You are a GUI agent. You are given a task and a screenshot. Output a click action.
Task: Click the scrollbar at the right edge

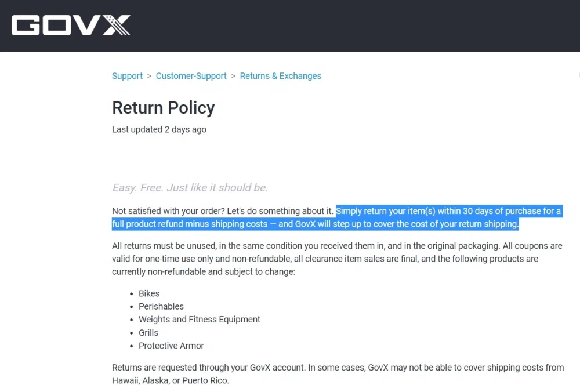tap(578, 75)
